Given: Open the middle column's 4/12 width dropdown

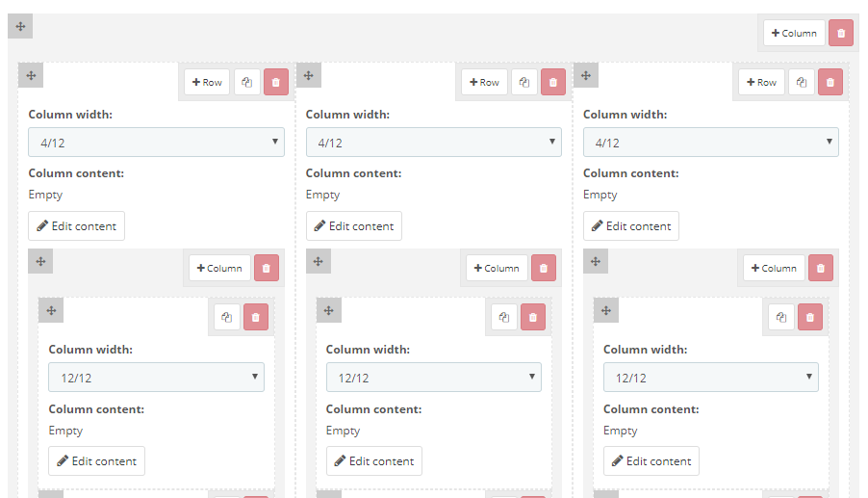Looking at the screenshot, I should [433, 143].
